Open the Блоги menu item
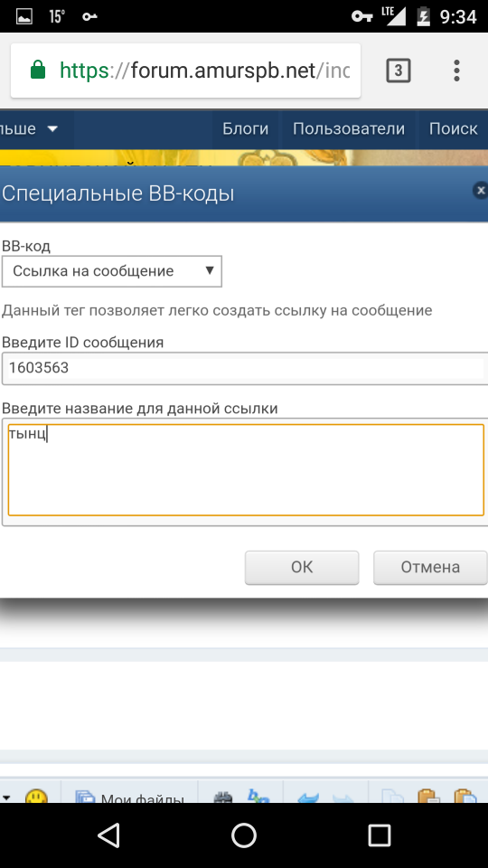Image resolution: width=488 pixels, height=868 pixels. 246,129
